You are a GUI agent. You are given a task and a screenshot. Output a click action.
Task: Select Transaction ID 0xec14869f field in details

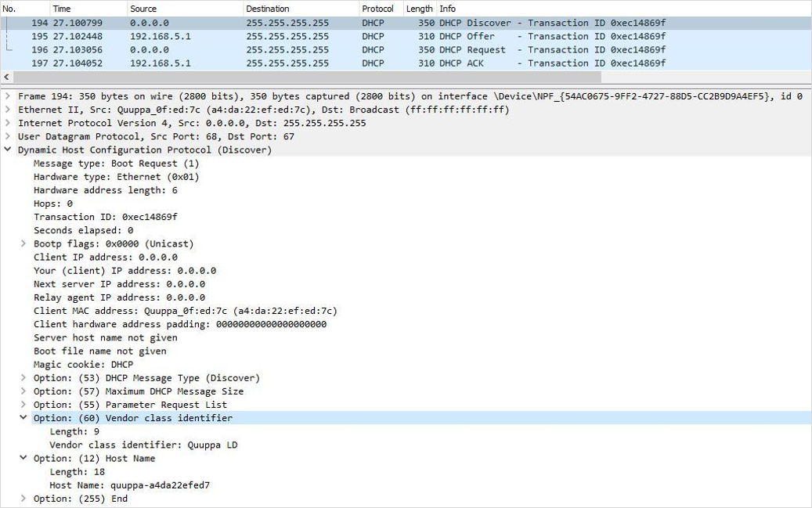105,217
